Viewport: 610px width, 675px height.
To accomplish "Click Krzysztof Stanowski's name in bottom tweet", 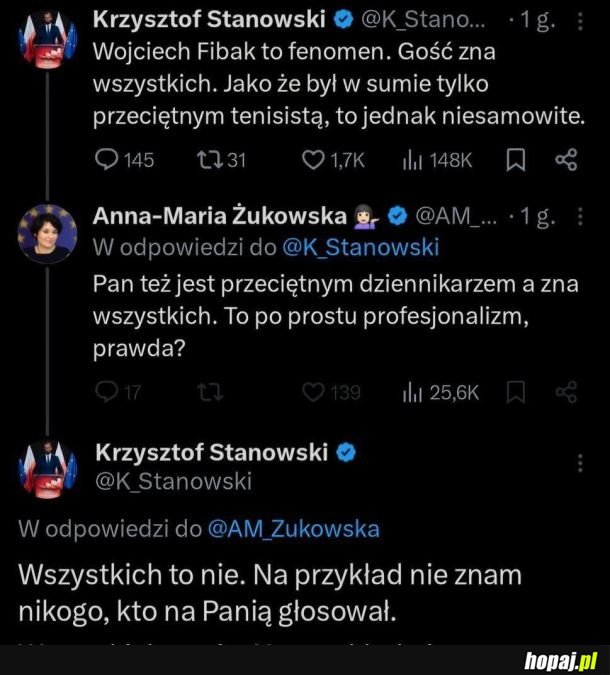I will click(211, 453).
